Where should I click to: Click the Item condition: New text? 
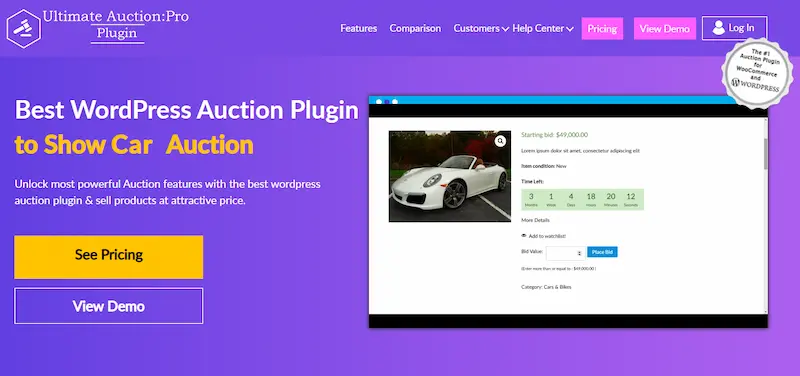543,166
